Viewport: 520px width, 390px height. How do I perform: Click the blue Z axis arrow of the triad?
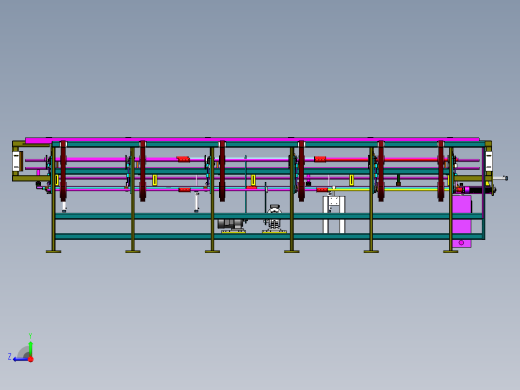pyautogui.click(x=20, y=359)
